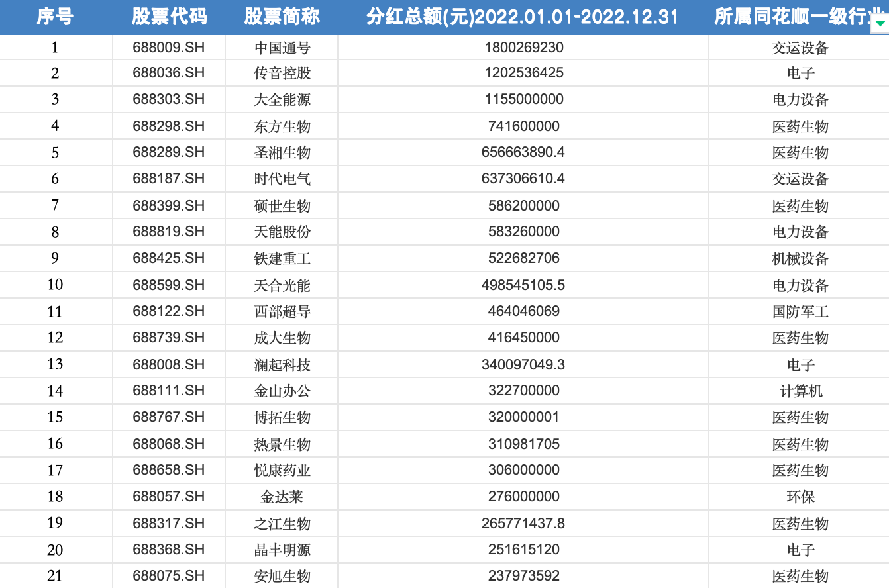Select the 金山办公 stock name cell
The height and width of the screenshot is (588, 889).
[x=282, y=391]
